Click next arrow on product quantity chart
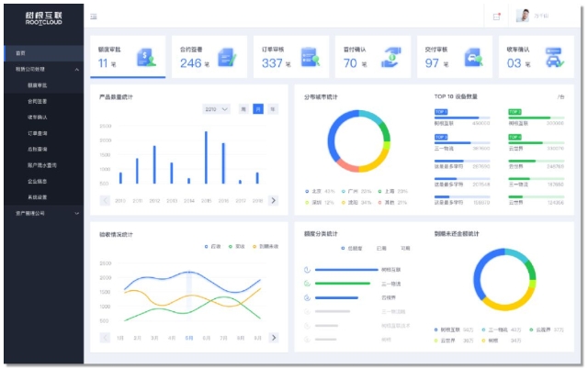 273,200
